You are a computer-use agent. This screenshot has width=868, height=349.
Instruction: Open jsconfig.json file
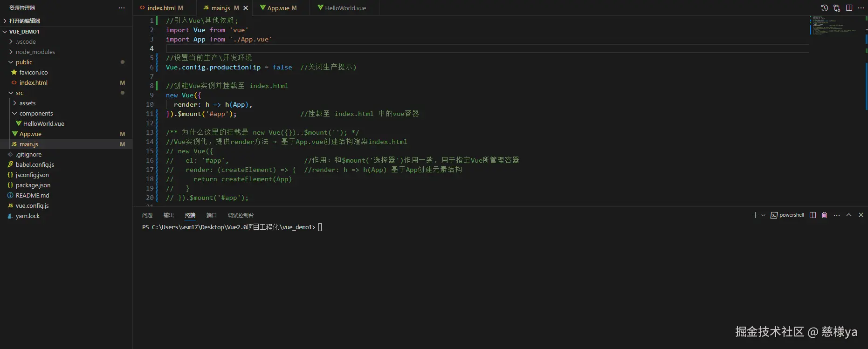[66, 175]
